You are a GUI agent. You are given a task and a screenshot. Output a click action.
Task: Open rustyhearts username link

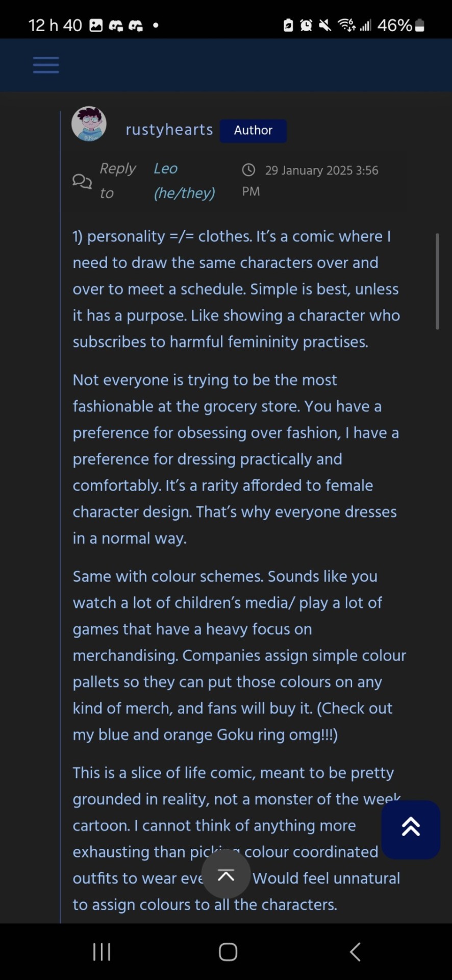tap(169, 130)
